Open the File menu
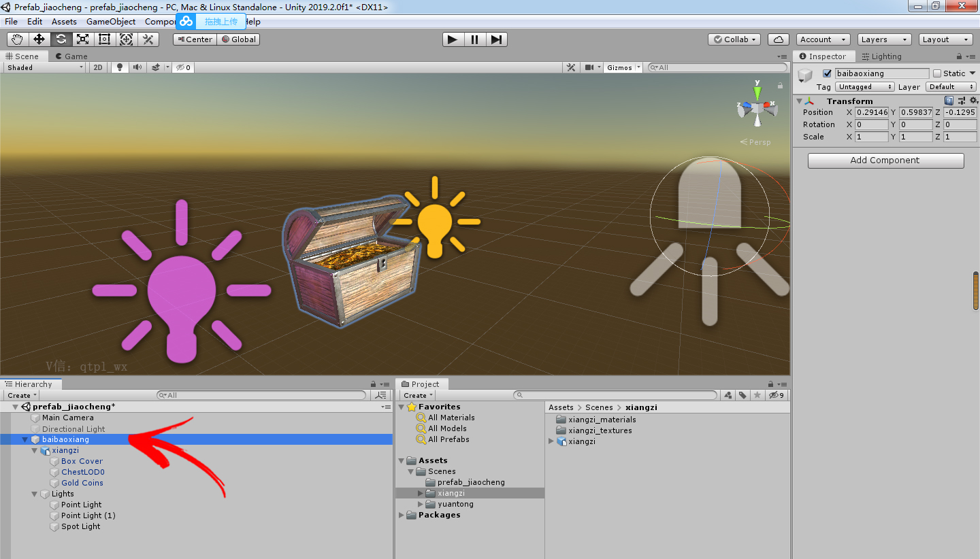 [11, 21]
